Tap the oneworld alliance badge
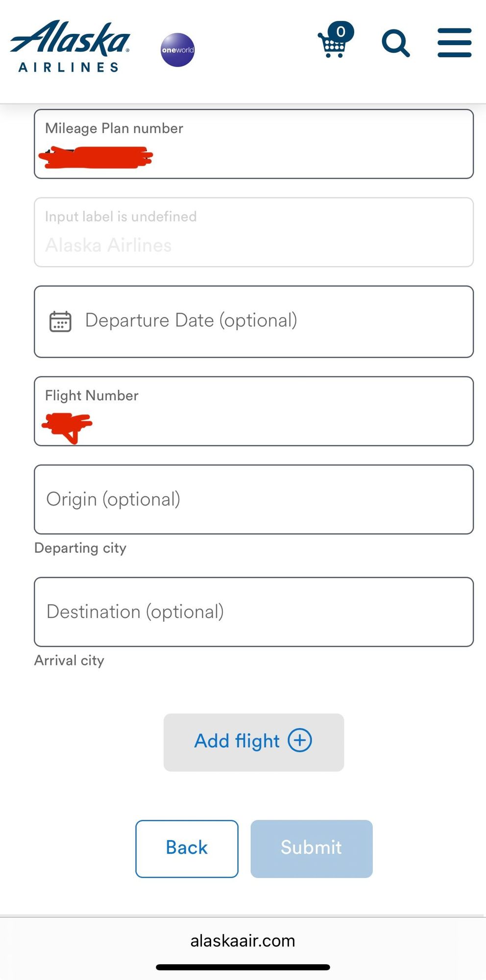 (x=177, y=49)
